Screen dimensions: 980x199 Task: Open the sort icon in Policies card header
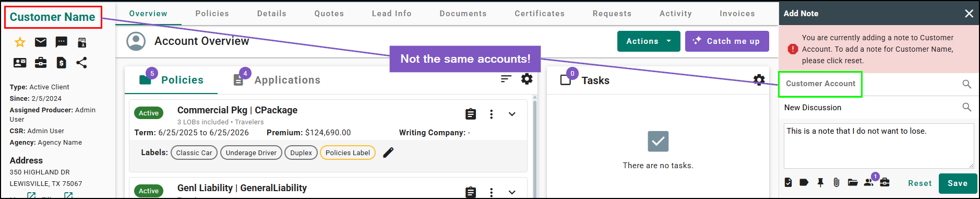point(506,79)
